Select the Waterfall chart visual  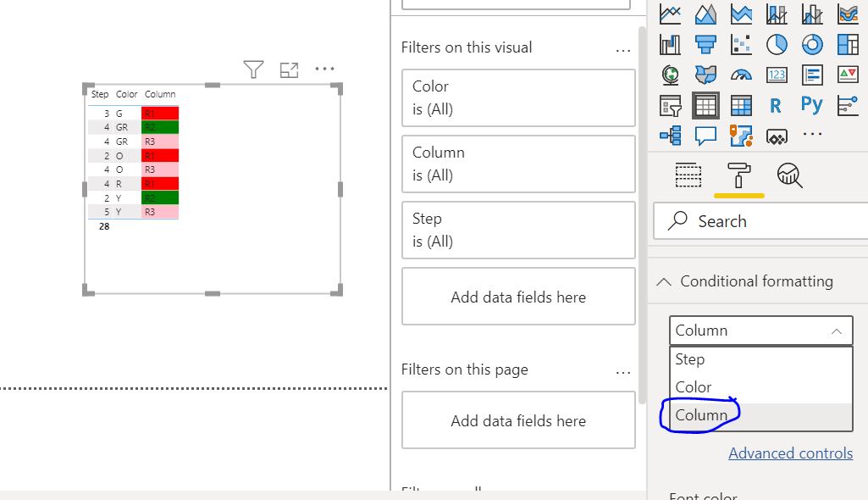coord(670,44)
